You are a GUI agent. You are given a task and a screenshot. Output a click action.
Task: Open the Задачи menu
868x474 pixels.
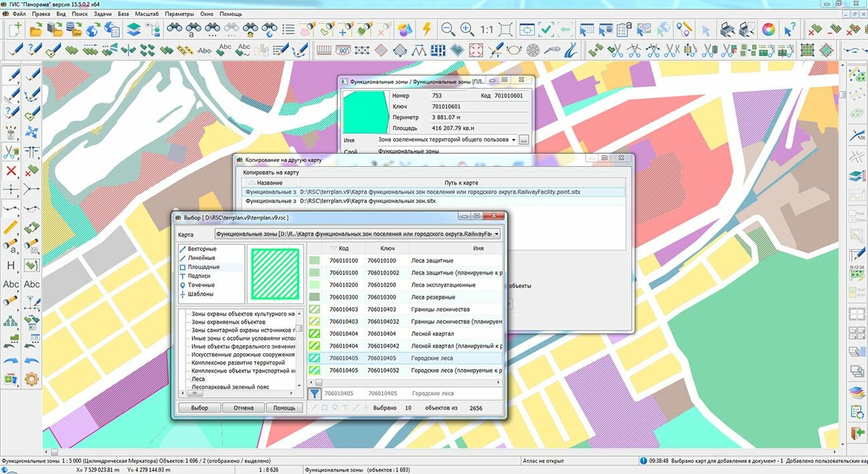point(103,13)
